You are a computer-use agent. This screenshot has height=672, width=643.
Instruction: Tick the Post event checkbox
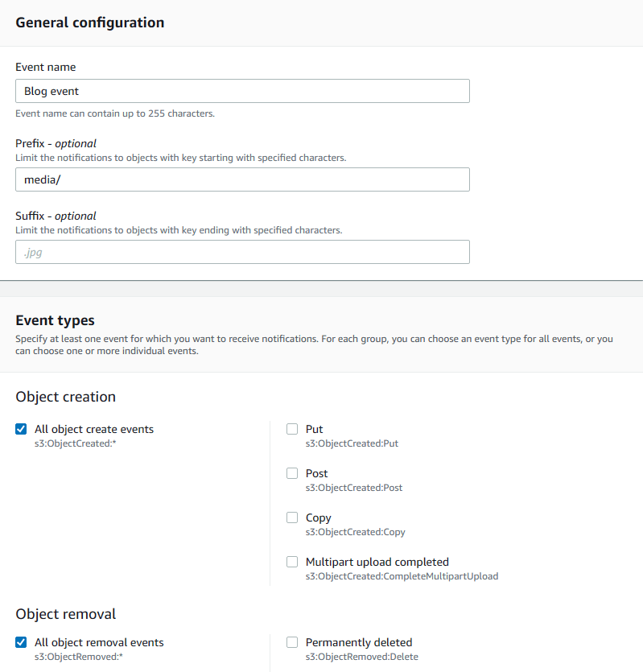point(292,473)
